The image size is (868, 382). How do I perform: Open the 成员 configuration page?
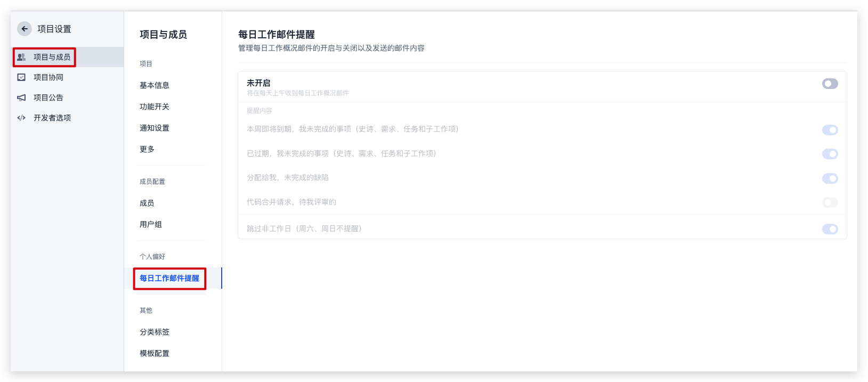(147, 203)
